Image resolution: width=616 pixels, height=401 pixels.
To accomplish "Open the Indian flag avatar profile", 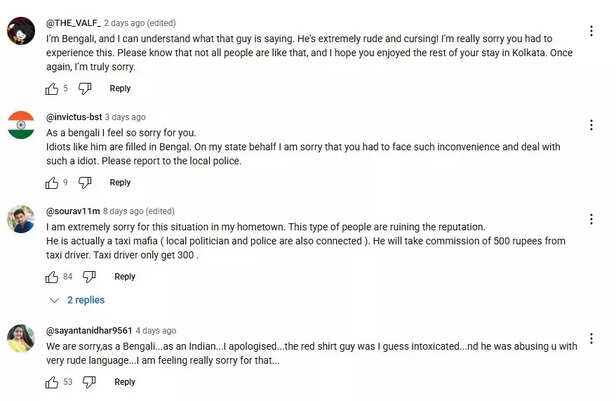I will [20, 125].
